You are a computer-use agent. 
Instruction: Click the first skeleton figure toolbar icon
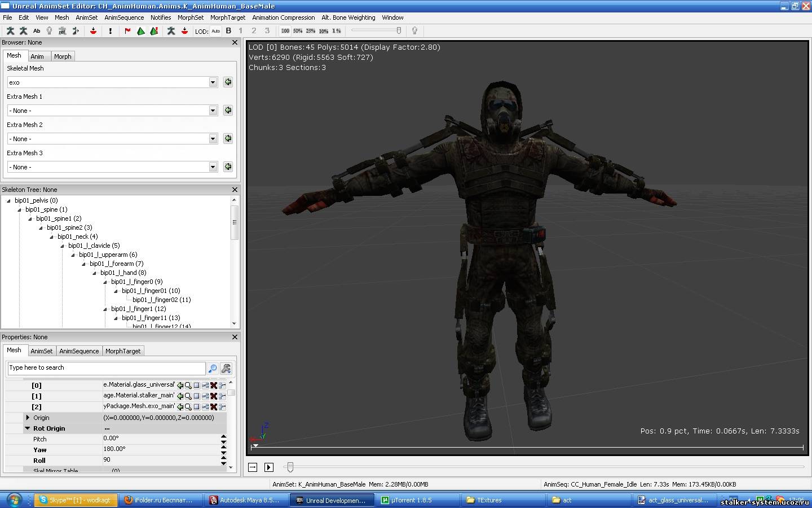click(x=10, y=31)
